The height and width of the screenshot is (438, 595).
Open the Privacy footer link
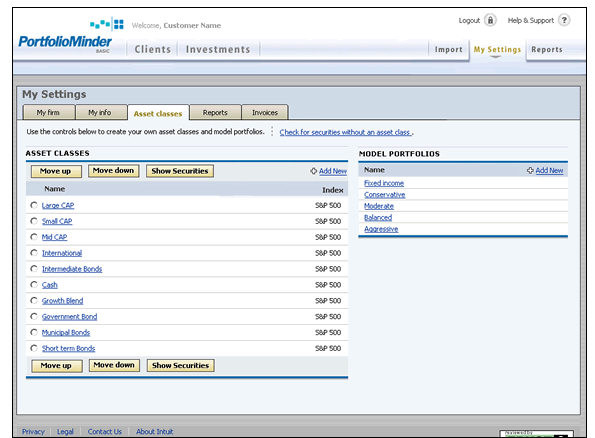(33, 432)
